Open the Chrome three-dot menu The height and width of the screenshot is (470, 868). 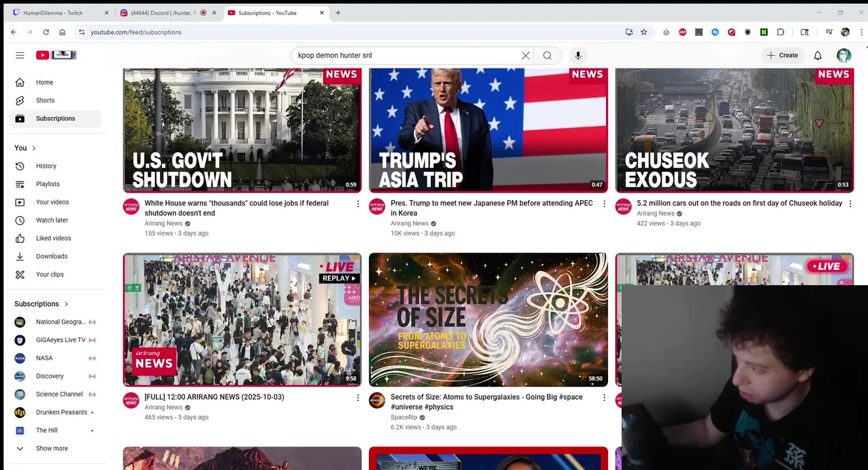point(861,32)
